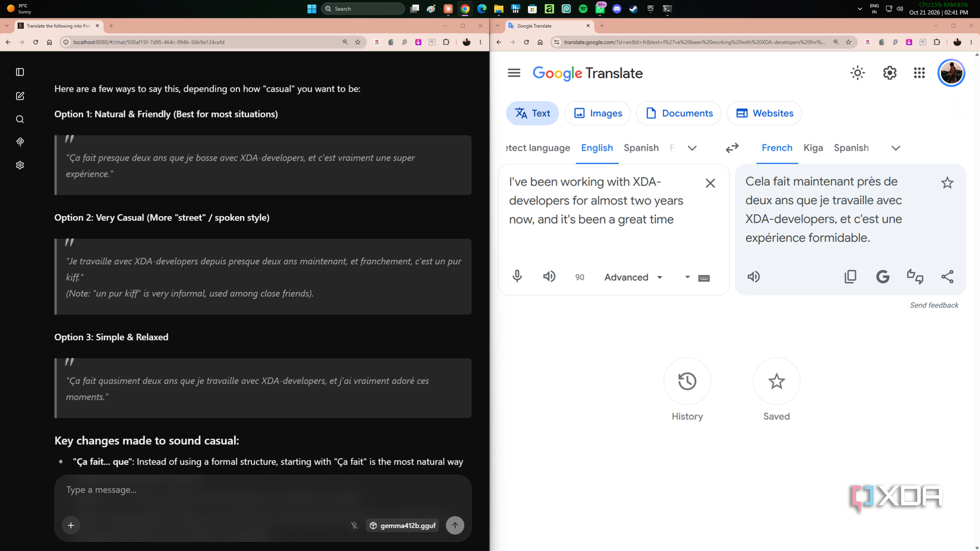Select Documents translation tab
The image size is (980, 551).
pos(678,113)
